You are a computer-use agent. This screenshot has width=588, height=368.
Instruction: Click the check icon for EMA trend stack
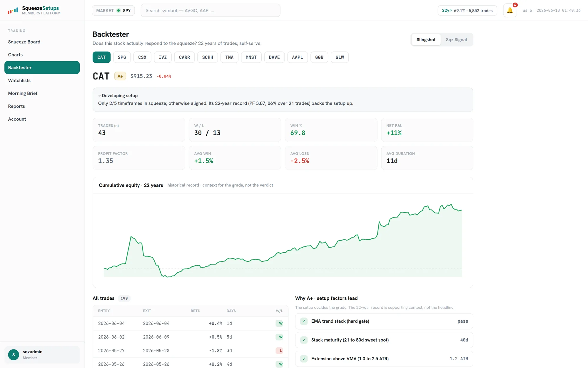(x=304, y=321)
